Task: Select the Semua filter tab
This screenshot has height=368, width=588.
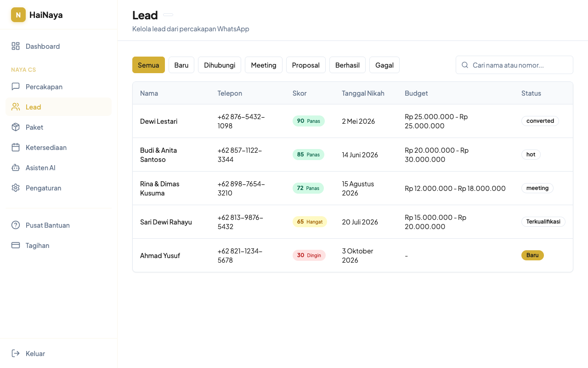Action: [x=148, y=65]
